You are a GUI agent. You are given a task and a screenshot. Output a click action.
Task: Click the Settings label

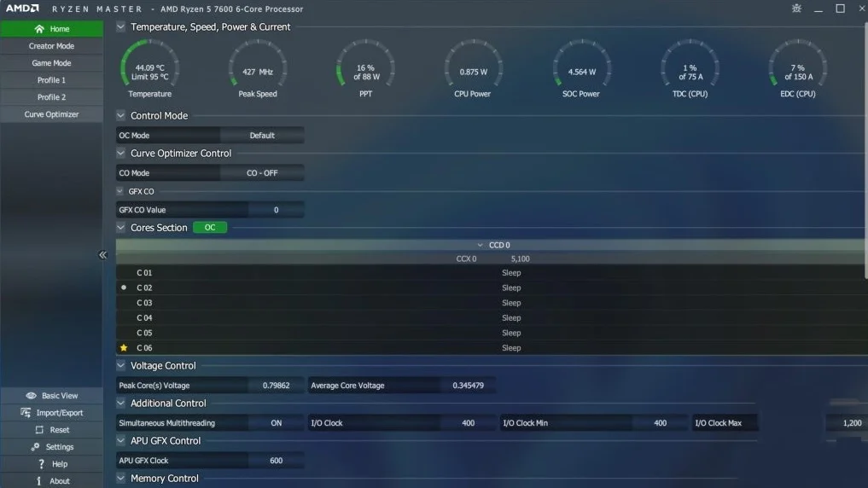point(60,447)
